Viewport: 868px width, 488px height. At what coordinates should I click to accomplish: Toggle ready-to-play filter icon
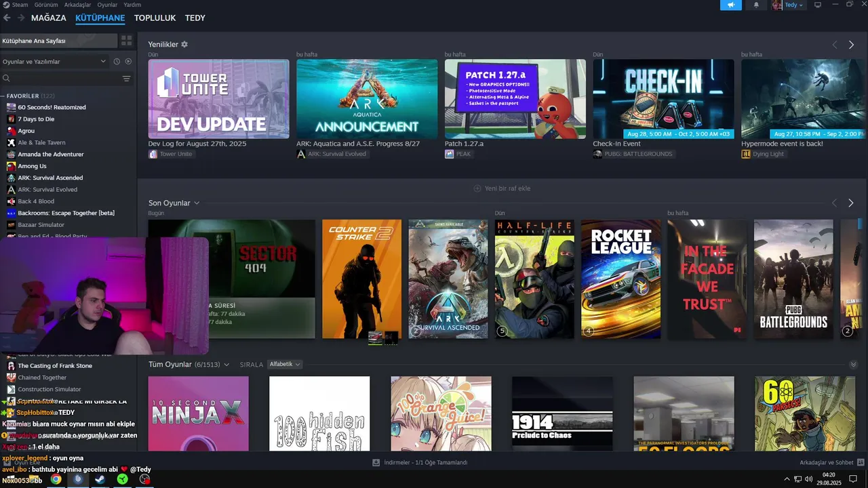(128, 62)
